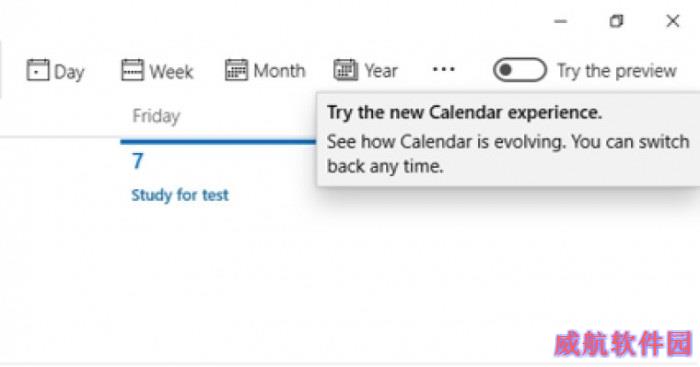
Task: Open the 'Study for test' event
Action: [180, 195]
